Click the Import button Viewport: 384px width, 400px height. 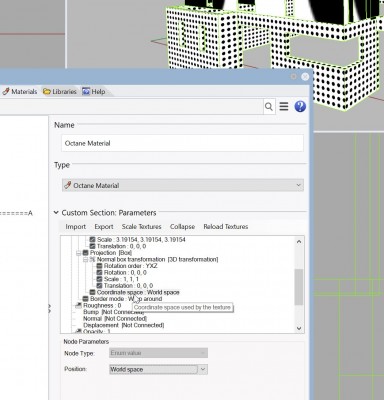tap(76, 227)
